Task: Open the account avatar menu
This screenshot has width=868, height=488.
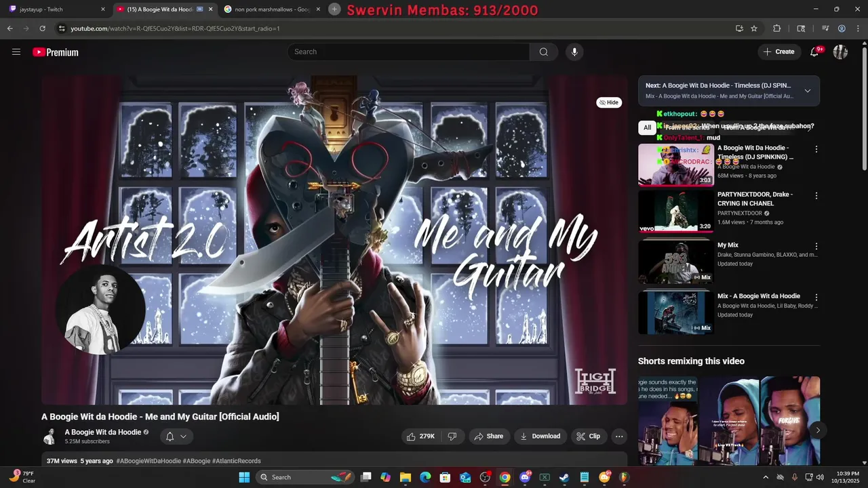Action: point(841,52)
